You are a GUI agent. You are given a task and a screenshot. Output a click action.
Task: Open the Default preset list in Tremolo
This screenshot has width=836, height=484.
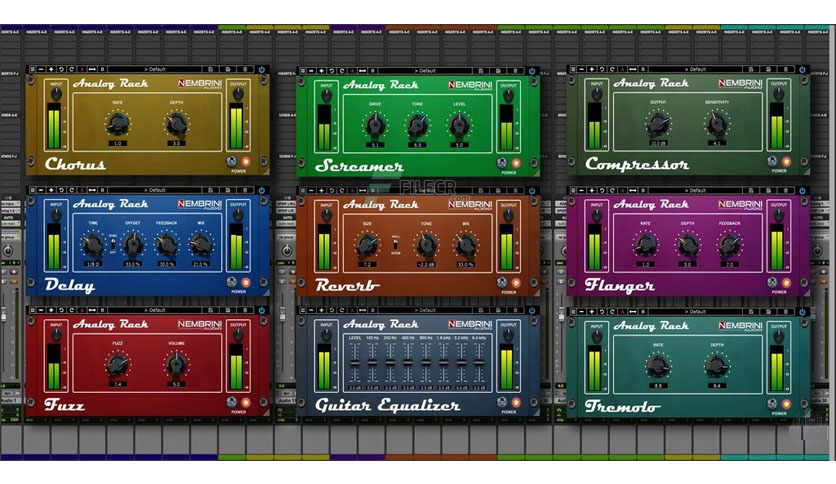(696, 311)
